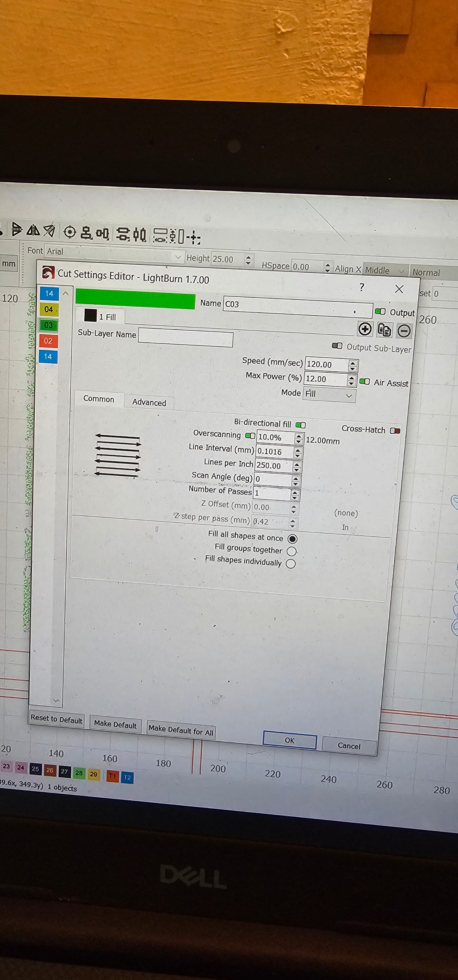Add a new sub-layer with the plus icon
This screenshot has width=458, height=980.
tap(365, 329)
